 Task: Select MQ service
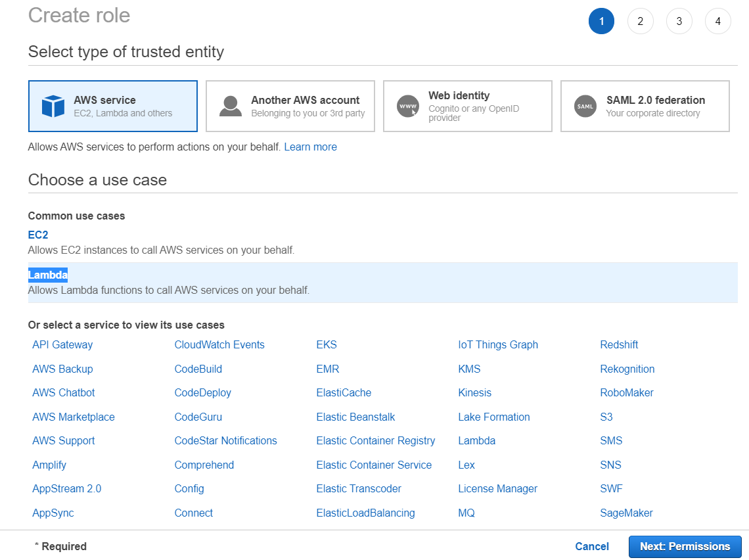pyautogui.click(x=466, y=513)
